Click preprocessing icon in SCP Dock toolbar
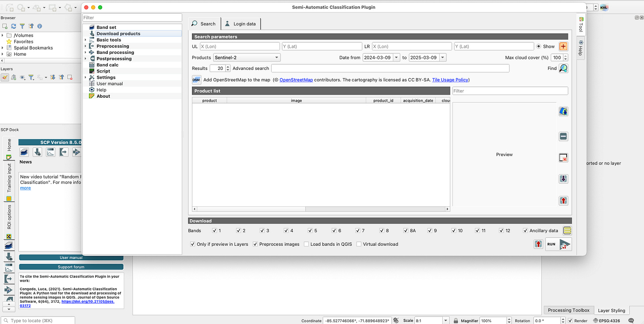 64,152
